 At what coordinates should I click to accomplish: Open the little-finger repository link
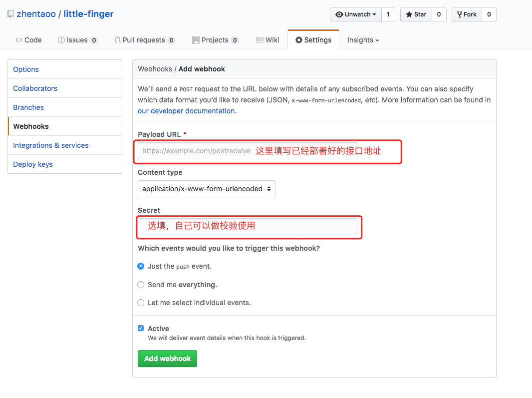(x=88, y=14)
